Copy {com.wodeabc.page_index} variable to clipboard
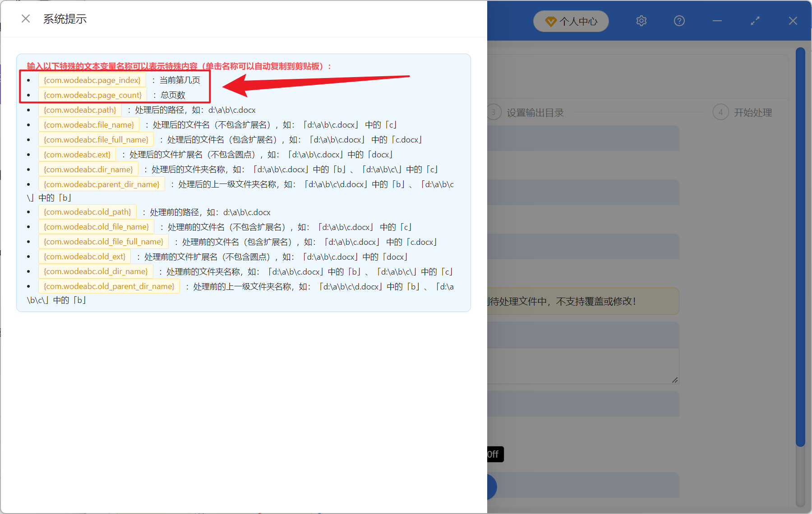The height and width of the screenshot is (514, 812). pyautogui.click(x=92, y=80)
